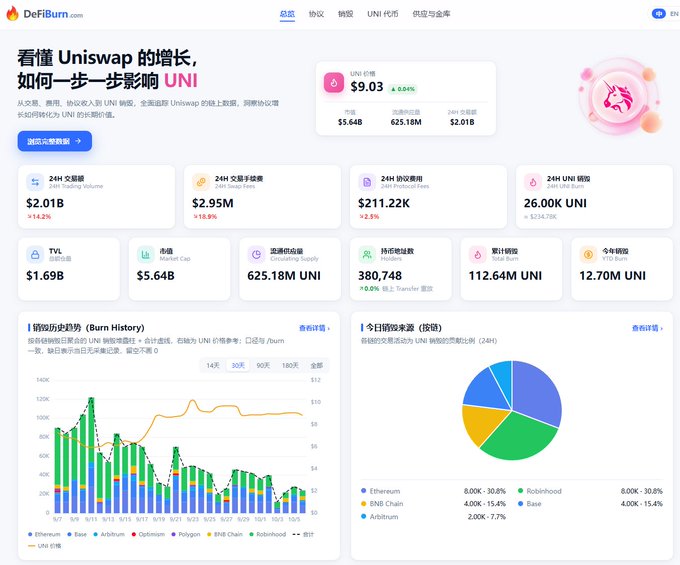Click the $9.03 UNI price value
The width and height of the screenshot is (680, 565).
tap(367, 87)
